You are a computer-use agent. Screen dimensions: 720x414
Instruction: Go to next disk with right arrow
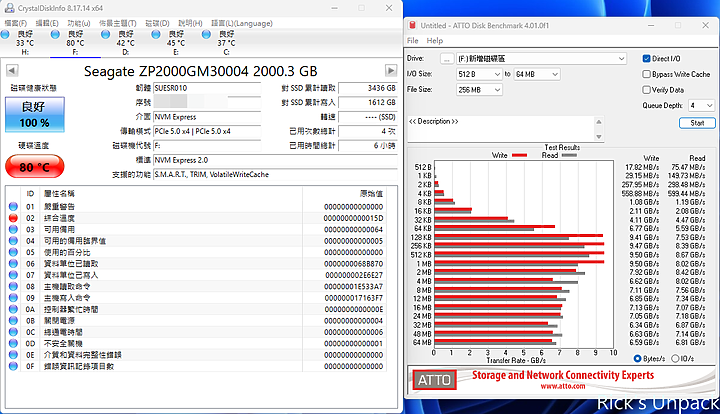391,70
